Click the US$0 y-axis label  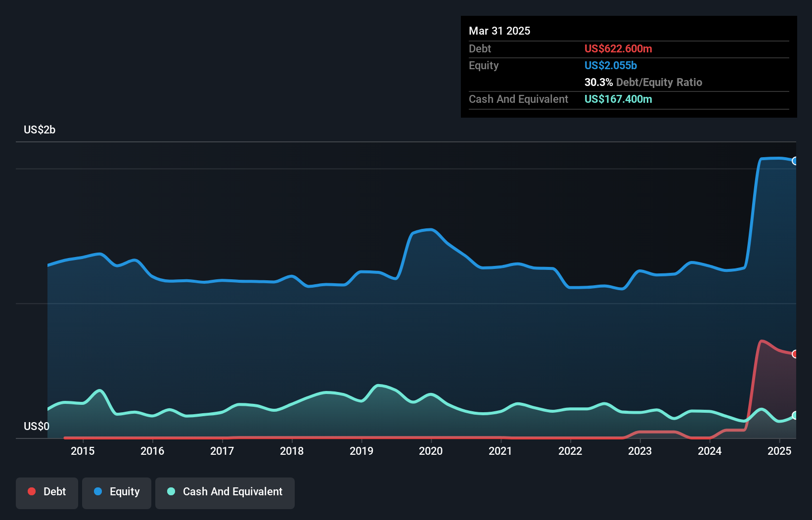click(37, 426)
